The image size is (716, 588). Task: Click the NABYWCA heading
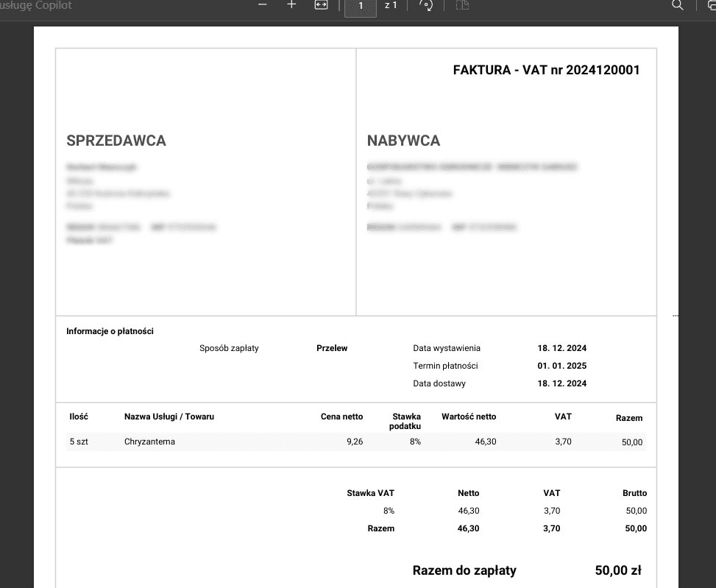pyautogui.click(x=403, y=141)
